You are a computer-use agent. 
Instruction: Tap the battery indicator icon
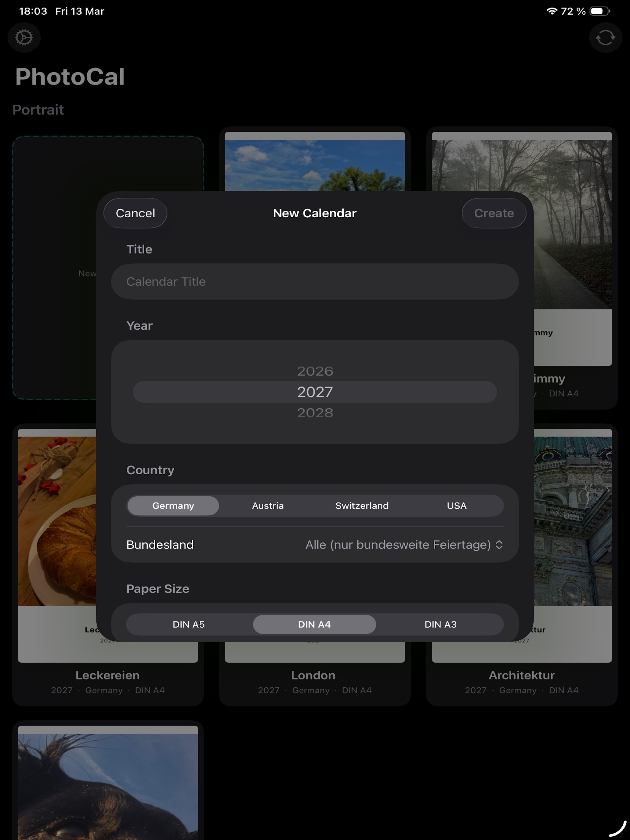(599, 11)
